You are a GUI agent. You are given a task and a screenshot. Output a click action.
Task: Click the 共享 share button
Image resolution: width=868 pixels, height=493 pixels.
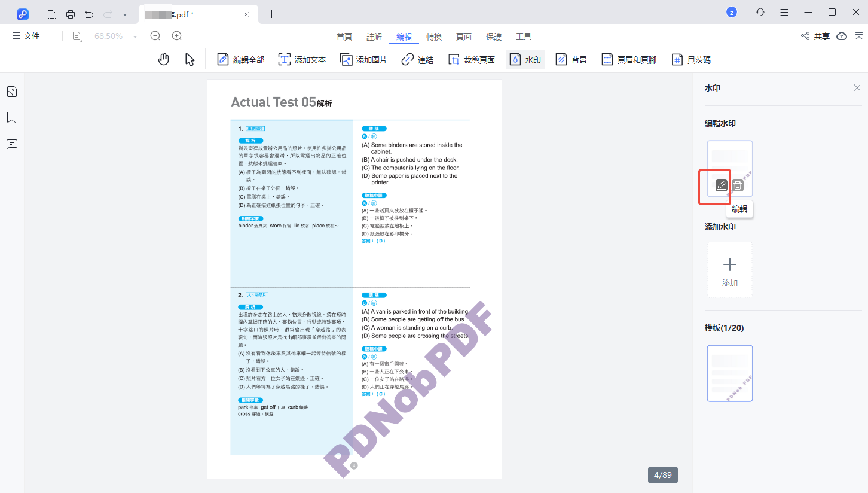point(815,36)
